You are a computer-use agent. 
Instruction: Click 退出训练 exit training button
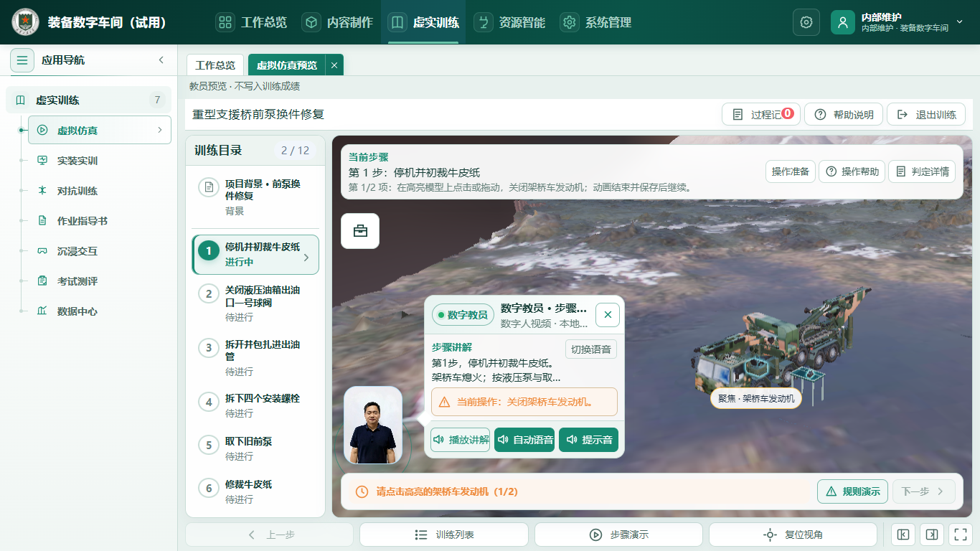click(x=926, y=115)
